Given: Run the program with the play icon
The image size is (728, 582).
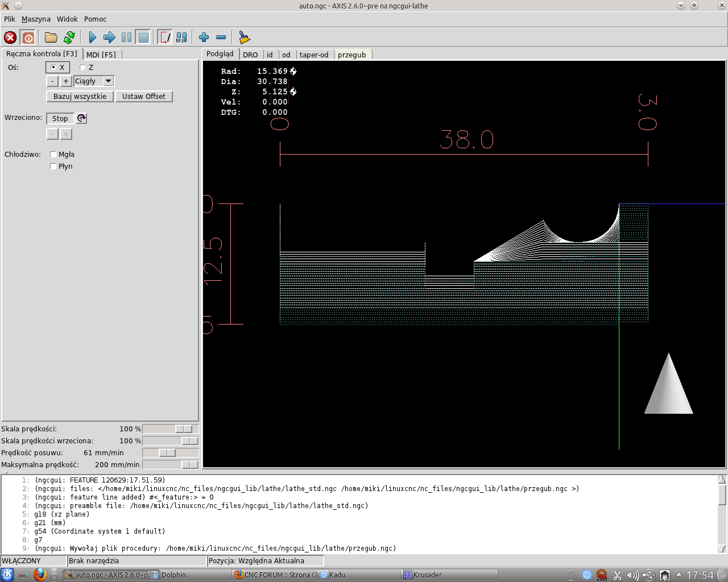Looking at the screenshot, I should click(93, 38).
